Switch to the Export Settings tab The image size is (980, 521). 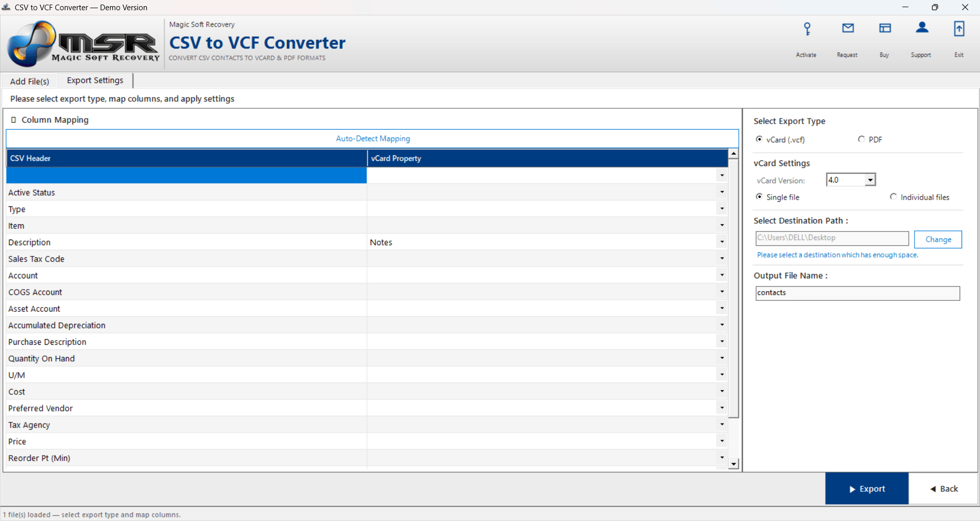[x=95, y=80]
